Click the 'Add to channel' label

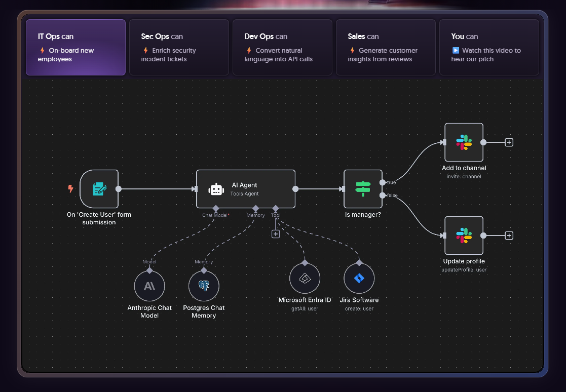click(464, 168)
